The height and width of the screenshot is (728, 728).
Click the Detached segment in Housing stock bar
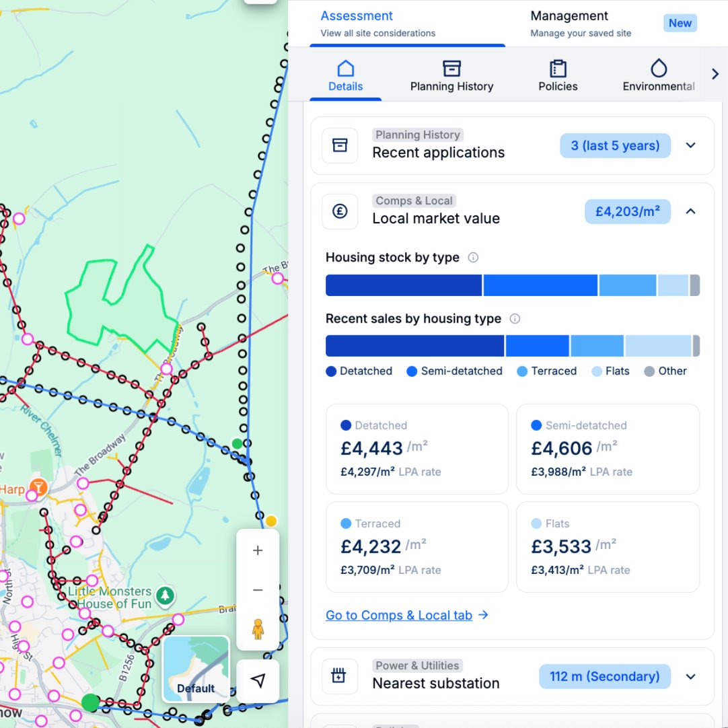click(404, 285)
